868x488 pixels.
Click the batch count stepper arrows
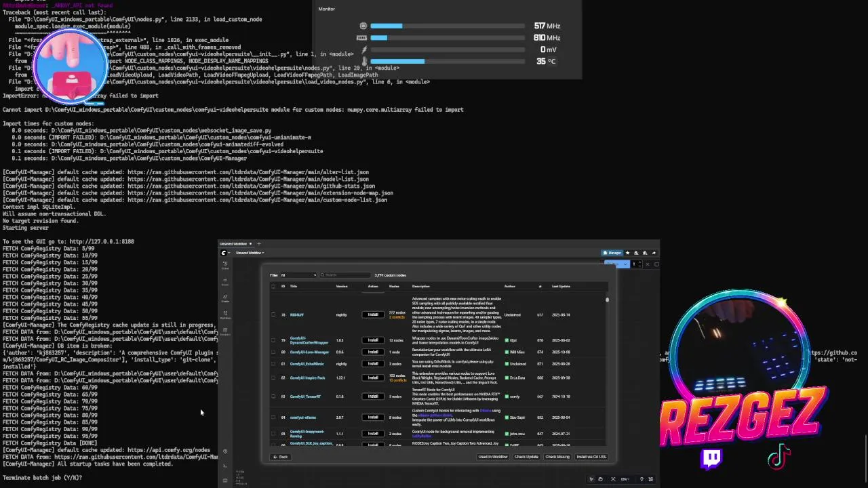[x=640, y=264]
